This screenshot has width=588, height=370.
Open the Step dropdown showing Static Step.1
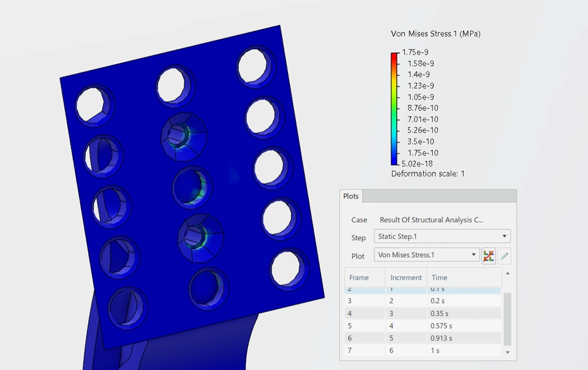coord(442,236)
